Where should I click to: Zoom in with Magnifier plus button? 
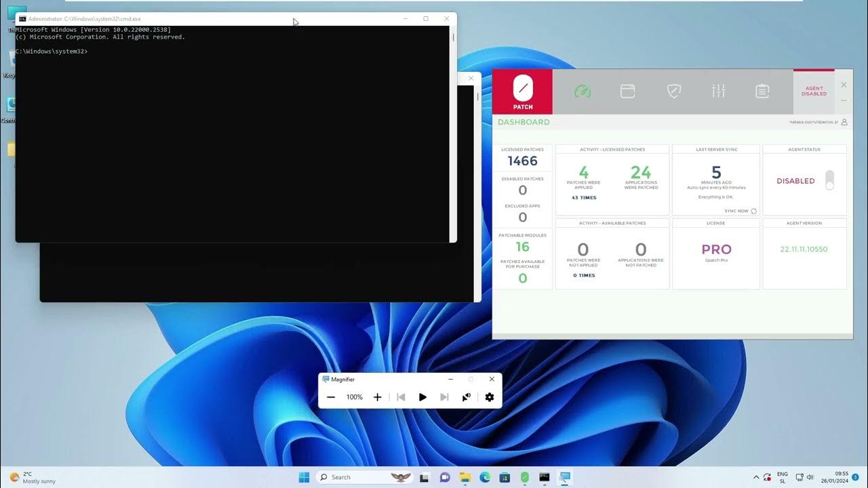[x=378, y=397]
